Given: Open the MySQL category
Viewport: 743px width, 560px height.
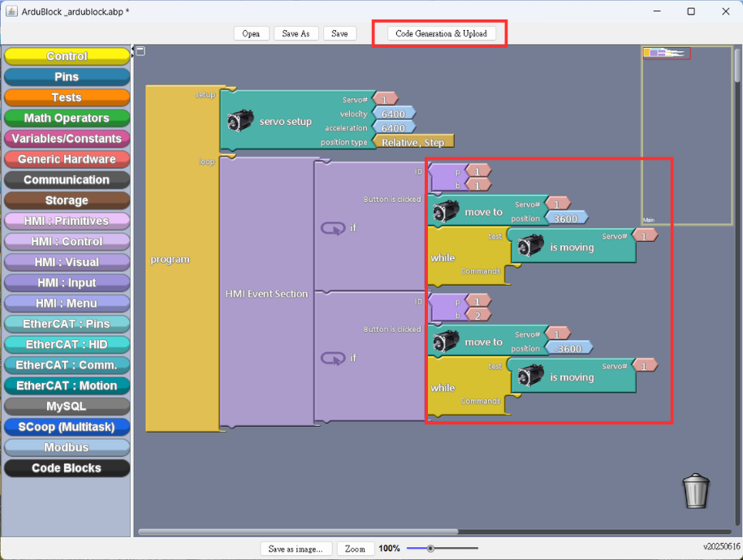Looking at the screenshot, I should (67, 407).
